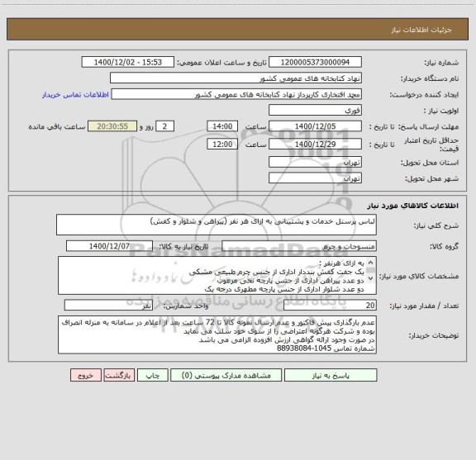
Task: Click specification line about leather shoes
Action: click(x=277, y=272)
